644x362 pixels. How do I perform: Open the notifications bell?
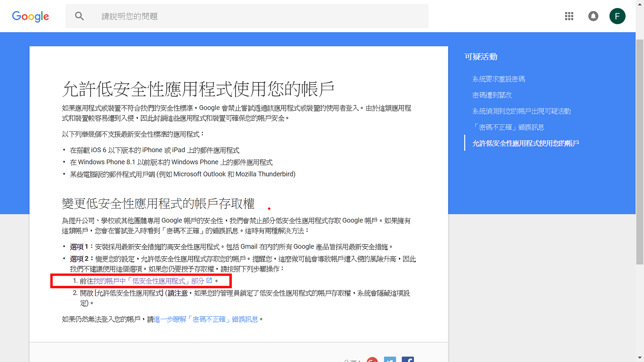(x=593, y=16)
